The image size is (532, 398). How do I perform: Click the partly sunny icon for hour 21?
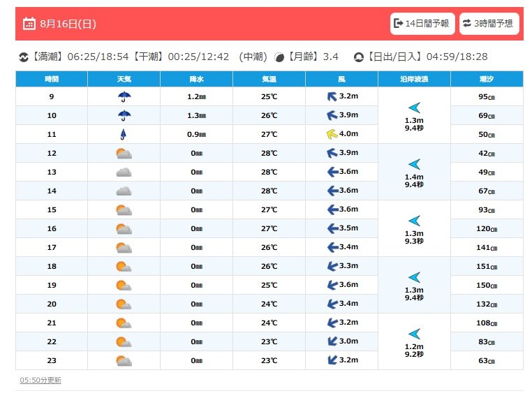(124, 323)
